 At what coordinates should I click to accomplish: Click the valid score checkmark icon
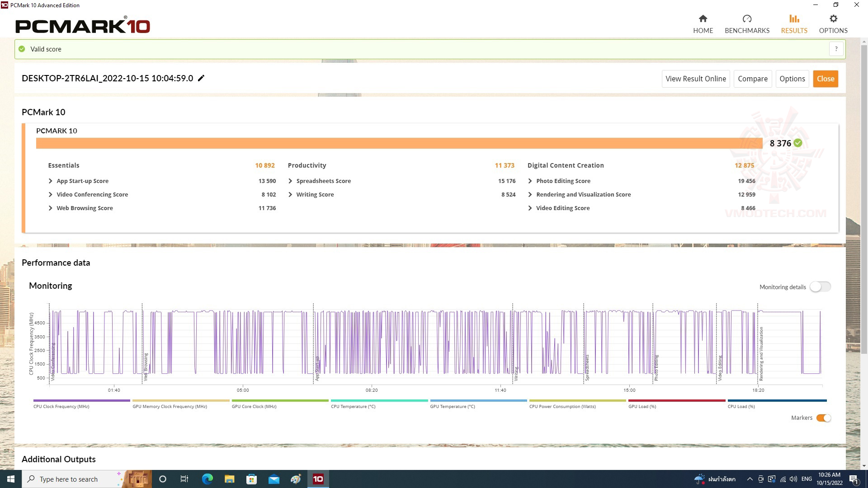click(x=22, y=49)
